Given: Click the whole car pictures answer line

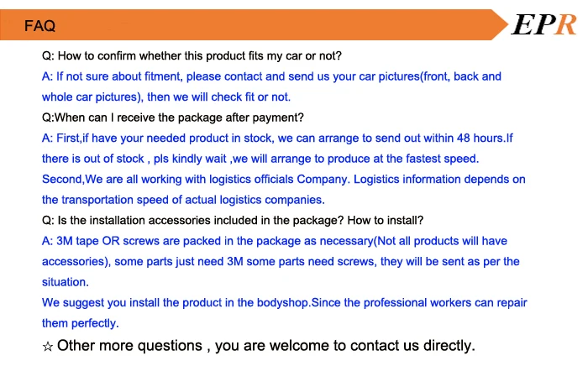Looking at the screenshot, I should (166, 97).
